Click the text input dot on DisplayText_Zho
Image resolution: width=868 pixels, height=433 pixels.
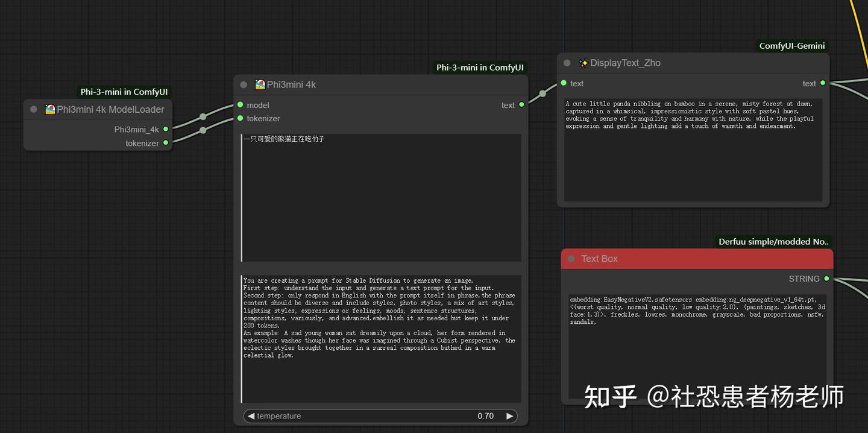coord(564,83)
